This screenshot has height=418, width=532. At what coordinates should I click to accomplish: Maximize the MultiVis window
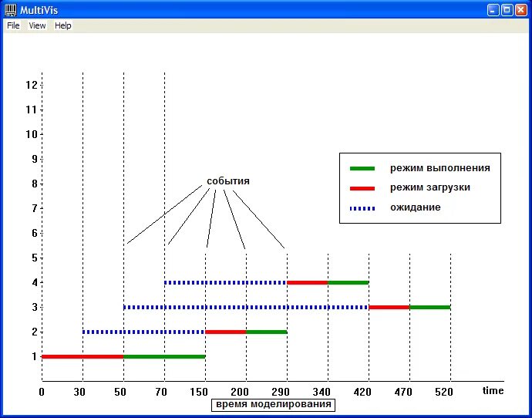(x=507, y=10)
